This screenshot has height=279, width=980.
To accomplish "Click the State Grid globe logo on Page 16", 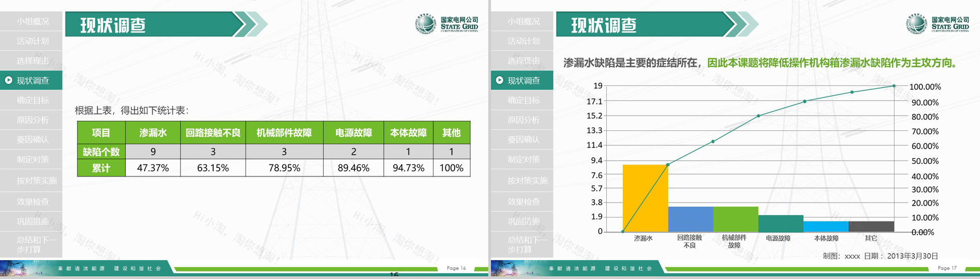I will click(x=426, y=24).
